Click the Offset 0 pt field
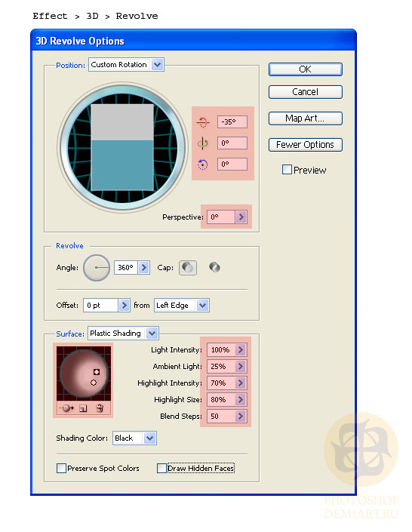Screen dimensions: 412x532 [x=101, y=305]
